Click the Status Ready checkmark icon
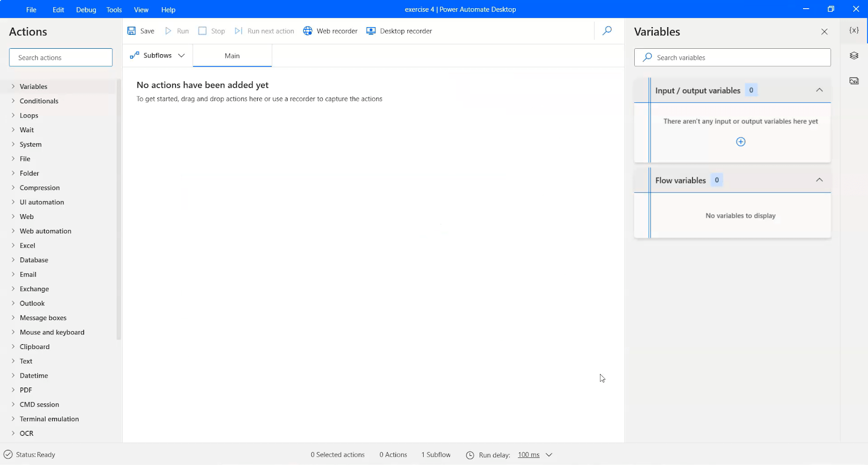This screenshot has width=868, height=465. [8, 455]
